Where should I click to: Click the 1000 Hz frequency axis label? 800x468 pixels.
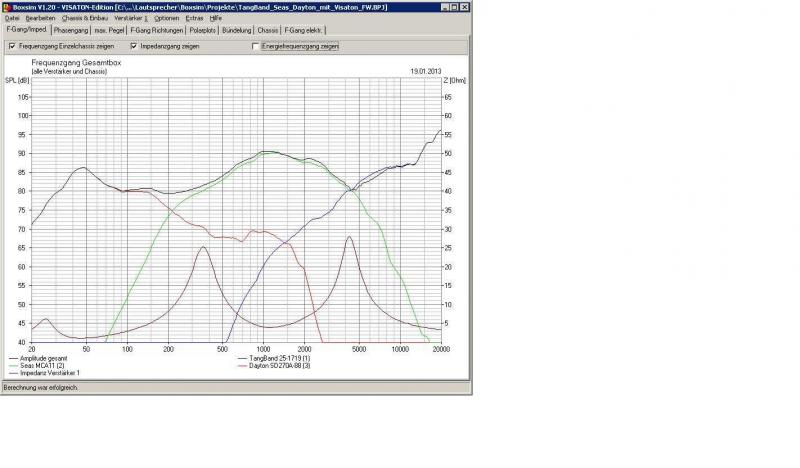pos(263,350)
